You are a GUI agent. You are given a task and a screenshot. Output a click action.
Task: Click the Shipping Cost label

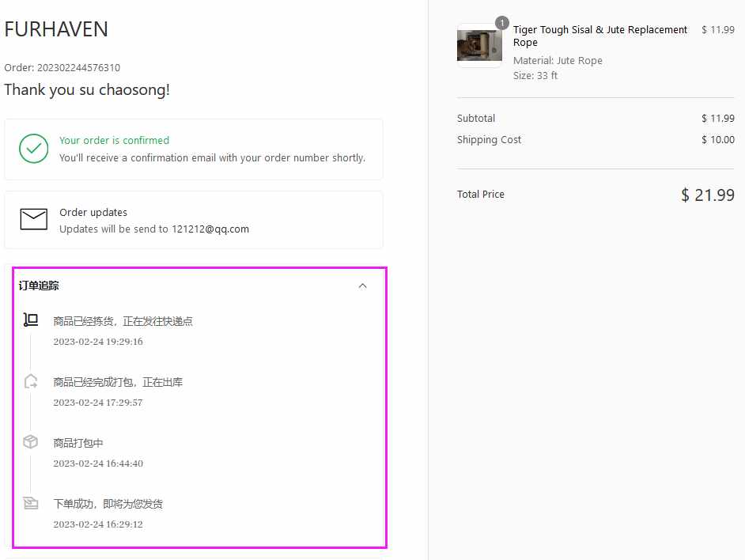click(x=489, y=140)
